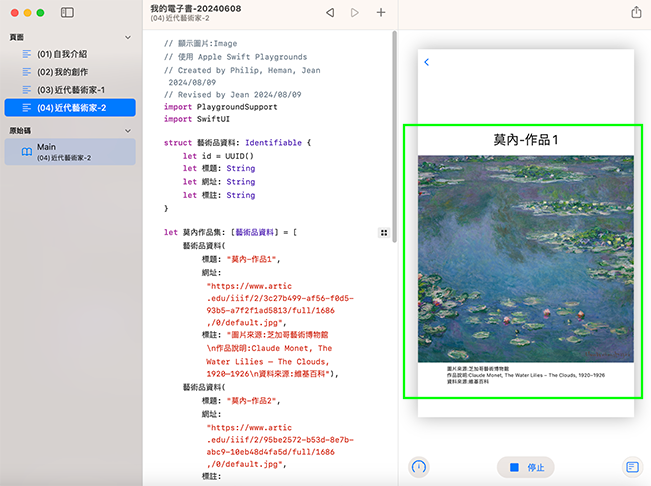651x486 pixels.
Task: Open the execution speed gauge icon
Action: (420, 467)
